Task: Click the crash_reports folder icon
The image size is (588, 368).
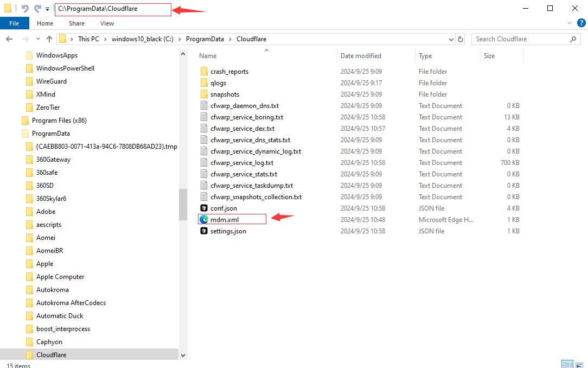Action: point(204,72)
